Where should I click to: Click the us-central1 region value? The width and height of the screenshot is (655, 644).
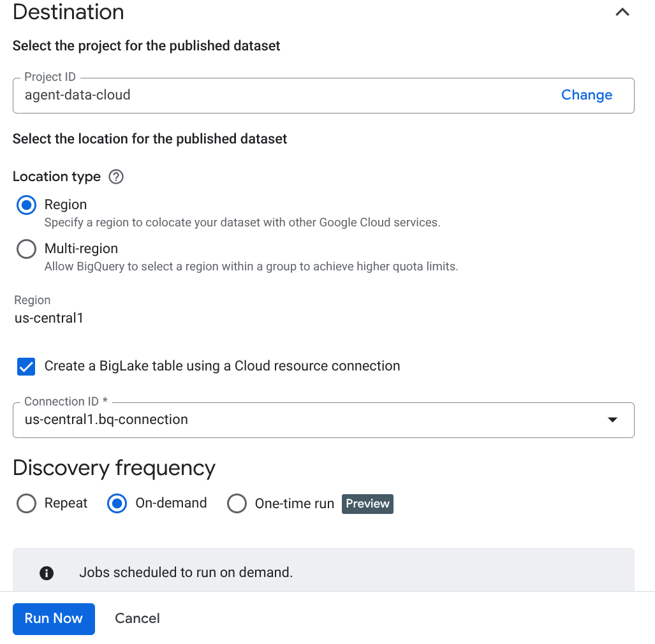click(49, 318)
